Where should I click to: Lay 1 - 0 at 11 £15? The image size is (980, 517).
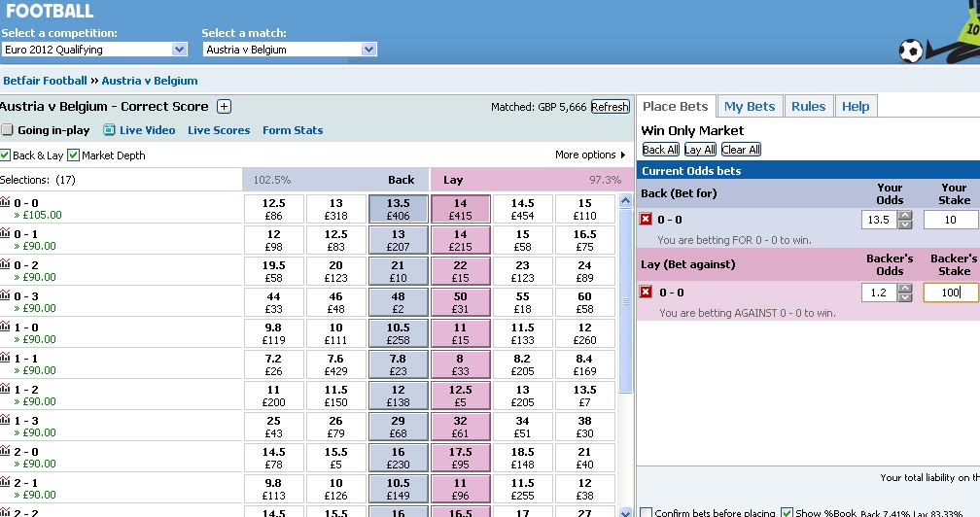click(x=461, y=333)
